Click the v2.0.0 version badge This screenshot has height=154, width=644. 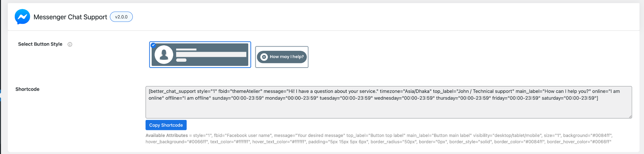121,17
